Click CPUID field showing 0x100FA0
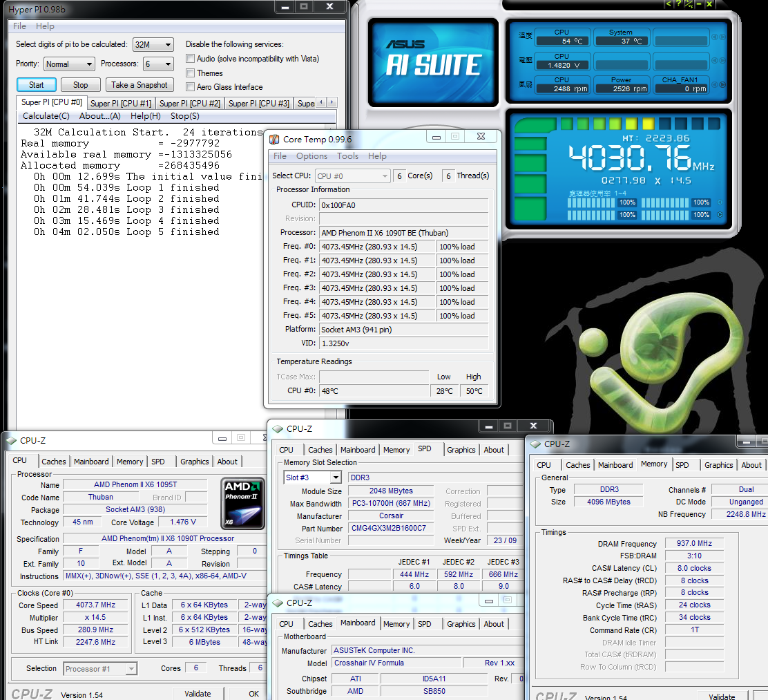This screenshot has width=768, height=700. pyautogui.click(x=403, y=205)
